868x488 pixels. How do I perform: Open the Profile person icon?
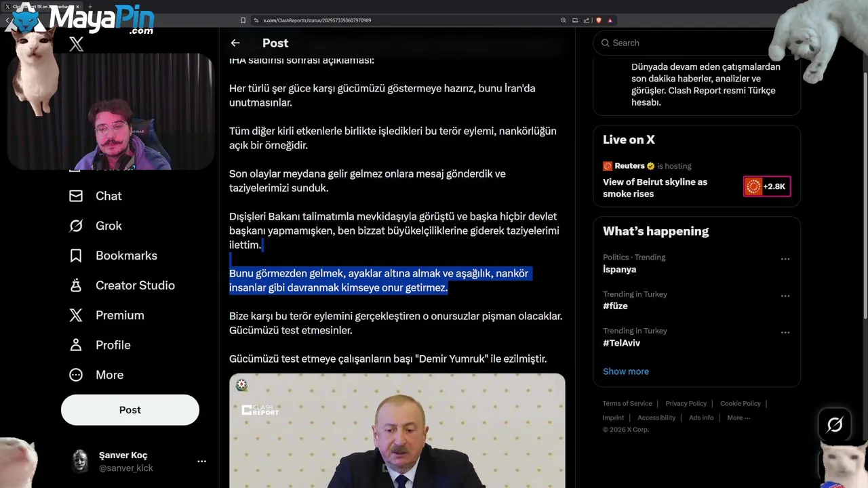(x=76, y=345)
